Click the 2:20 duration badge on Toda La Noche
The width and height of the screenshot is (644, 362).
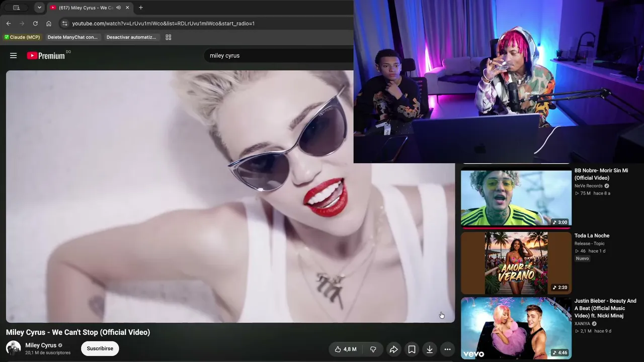(x=560, y=288)
